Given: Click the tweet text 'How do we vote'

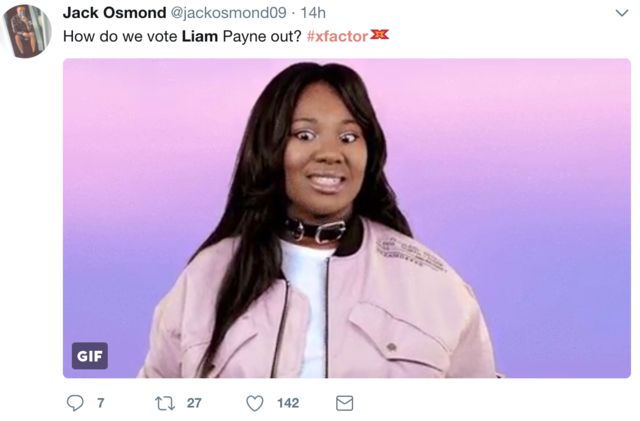Looking at the screenshot, I should [120, 36].
